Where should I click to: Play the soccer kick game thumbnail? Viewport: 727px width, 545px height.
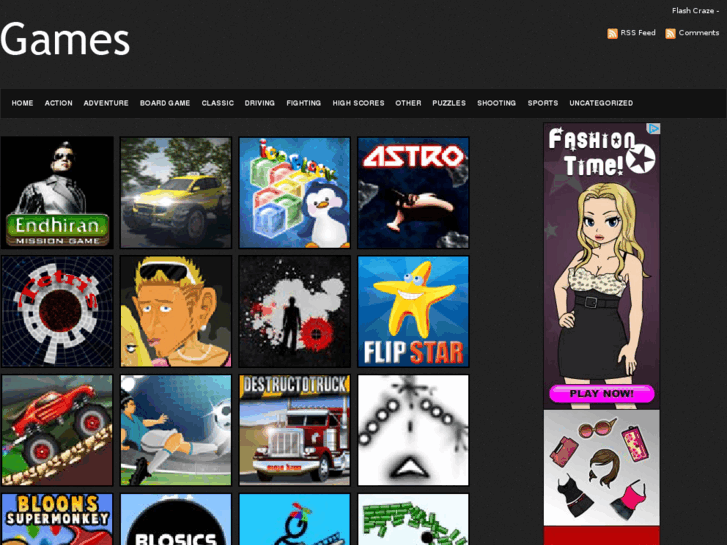[176, 430]
